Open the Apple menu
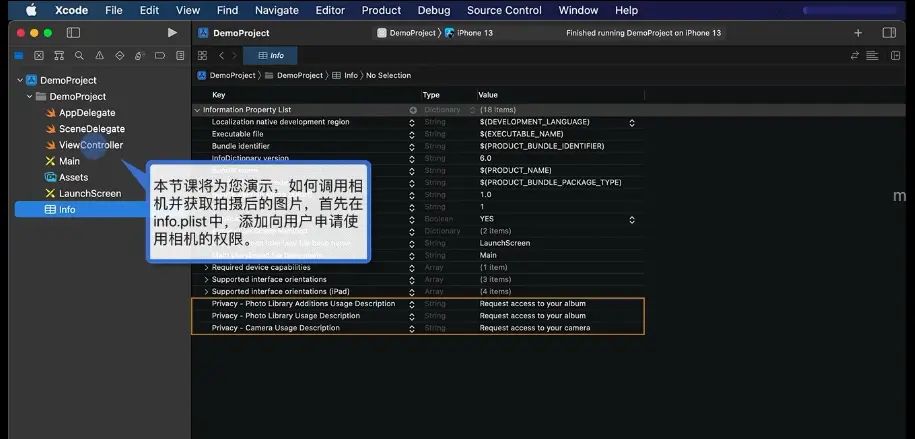The width and height of the screenshot is (915, 439). [x=31, y=10]
